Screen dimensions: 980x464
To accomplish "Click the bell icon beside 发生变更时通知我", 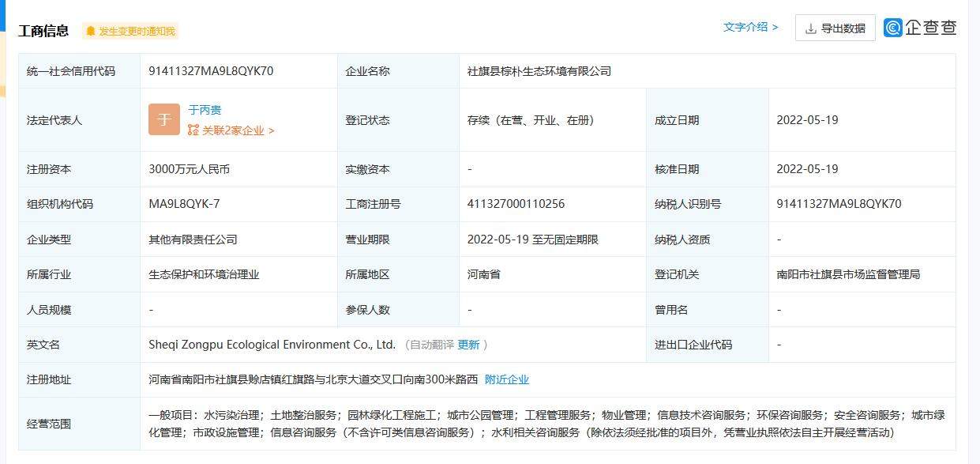I will (92, 31).
